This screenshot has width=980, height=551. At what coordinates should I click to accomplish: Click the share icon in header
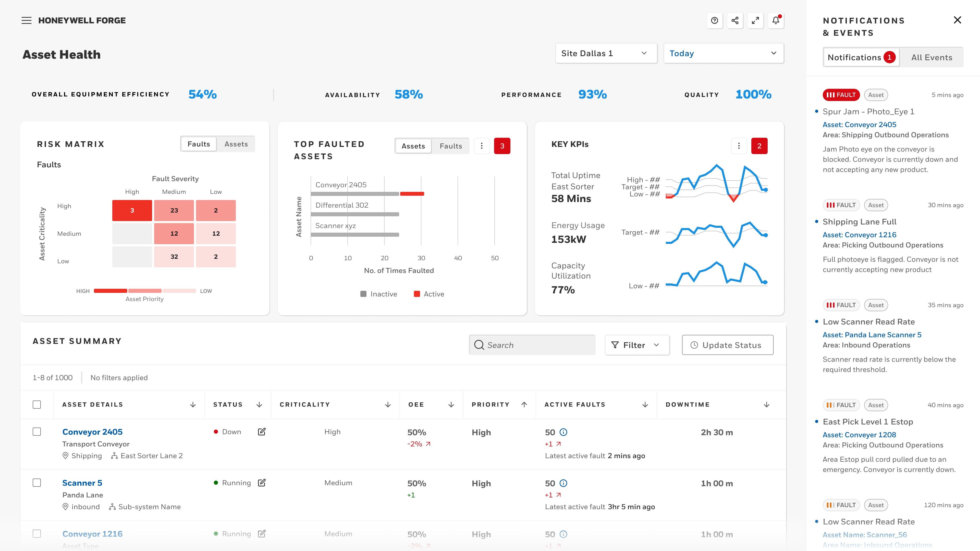[735, 20]
